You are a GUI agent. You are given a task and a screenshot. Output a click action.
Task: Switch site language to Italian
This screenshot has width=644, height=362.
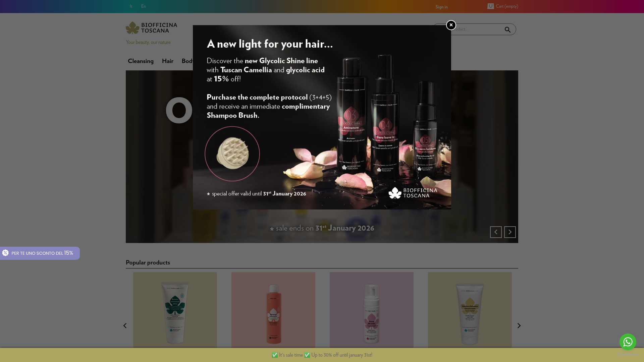131,6
